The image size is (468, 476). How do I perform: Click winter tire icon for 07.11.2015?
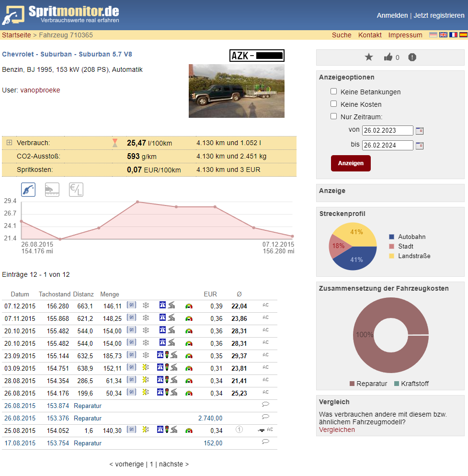click(146, 318)
